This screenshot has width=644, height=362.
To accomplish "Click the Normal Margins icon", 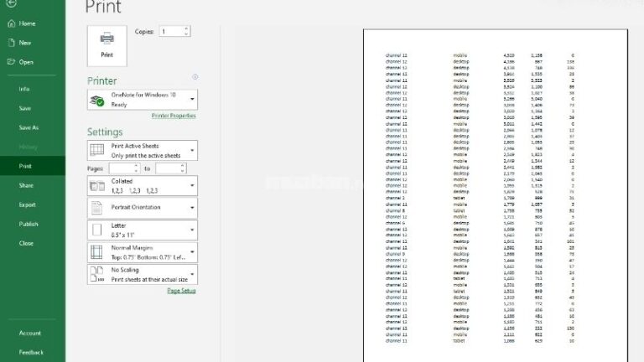I will coord(96,252).
